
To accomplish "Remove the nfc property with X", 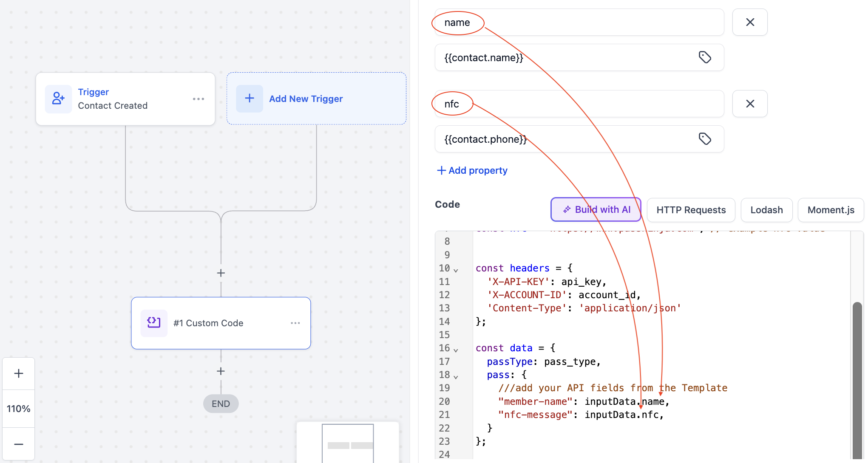I will 750,104.
